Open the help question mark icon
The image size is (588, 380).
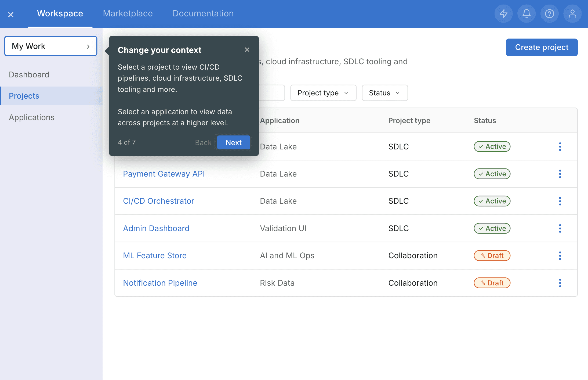549,14
